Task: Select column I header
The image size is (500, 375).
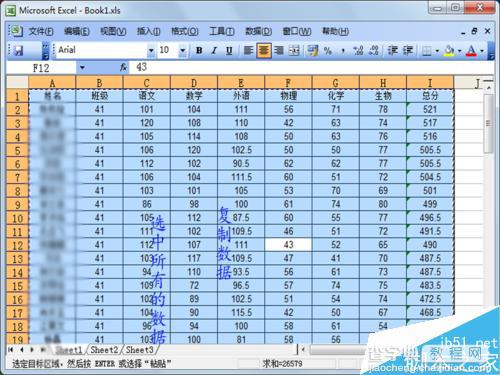Action: click(x=430, y=83)
